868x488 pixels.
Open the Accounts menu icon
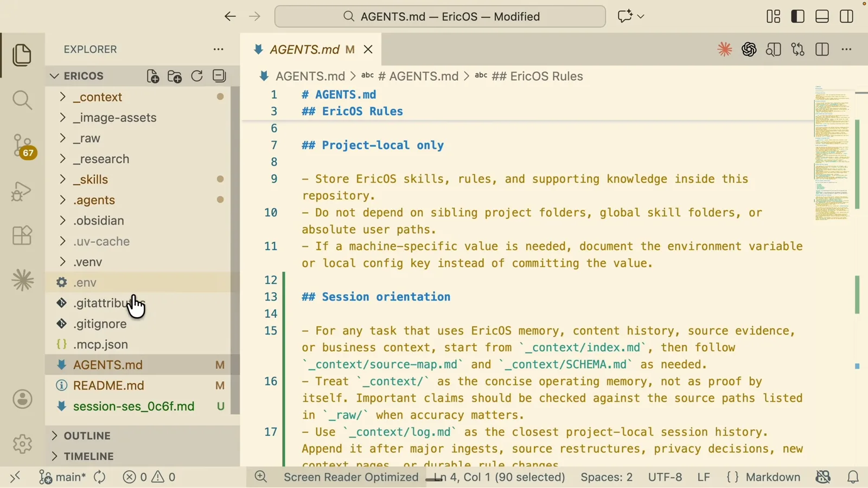coord(22,399)
